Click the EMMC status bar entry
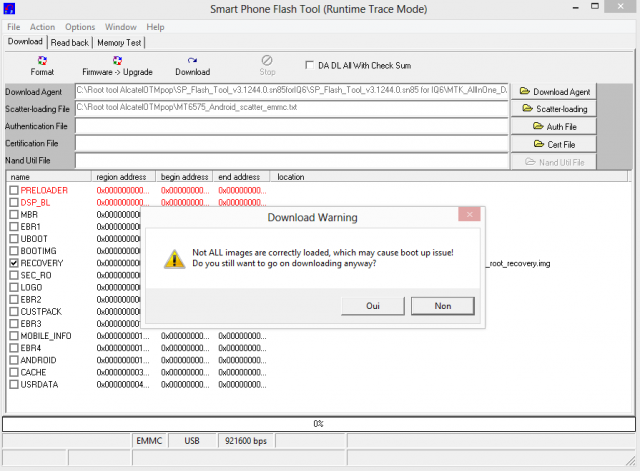The image size is (640, 471). coord(149,441)
